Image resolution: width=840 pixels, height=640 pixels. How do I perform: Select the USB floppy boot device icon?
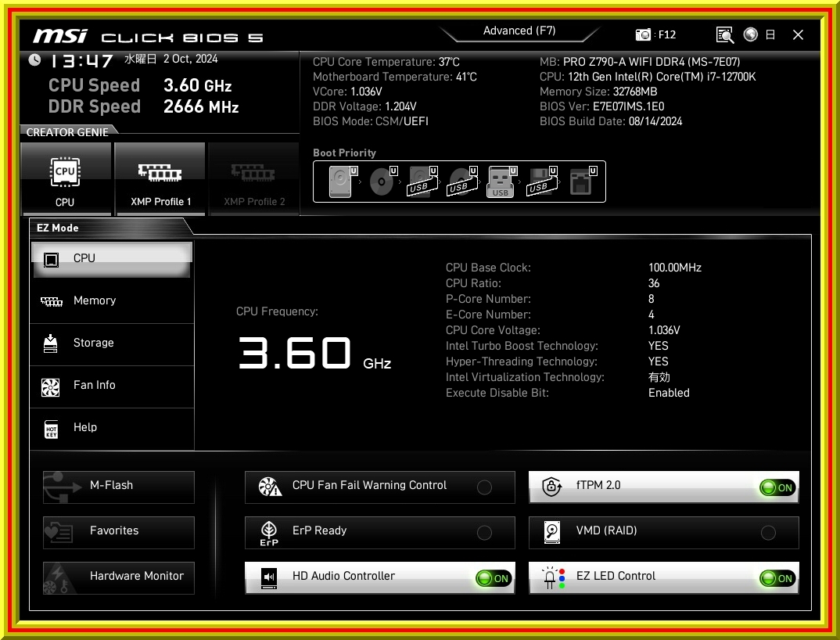pyautogui.click(x=542, y=182)
